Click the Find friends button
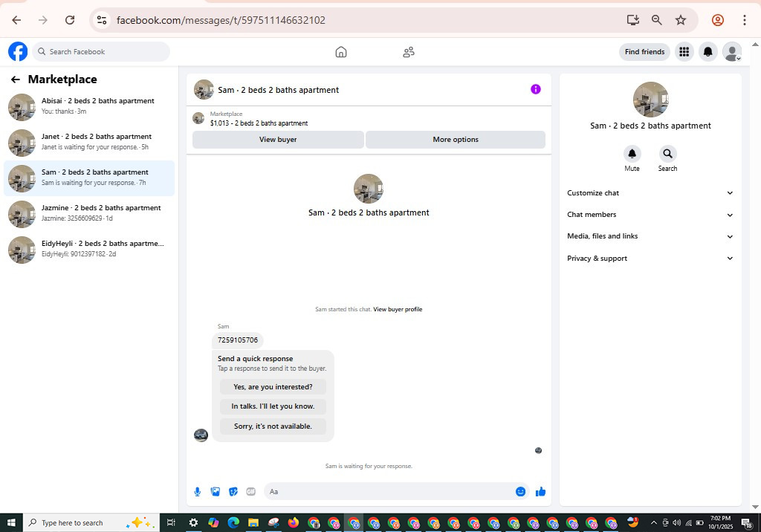The height and width of the screenshot is (532, 761). (x=644, y=51)
